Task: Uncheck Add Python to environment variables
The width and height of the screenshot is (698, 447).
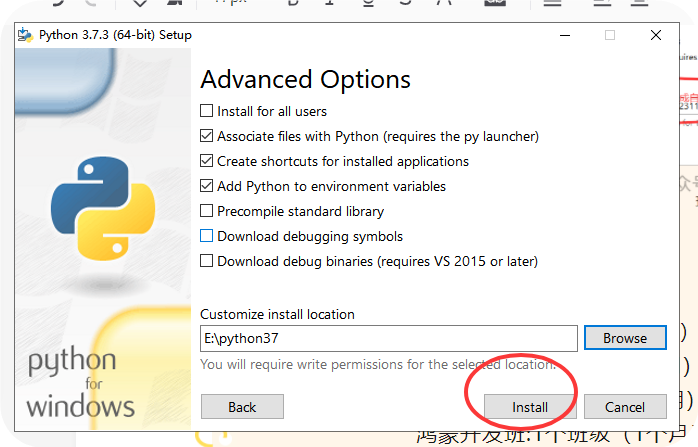Action: point(207,186)
